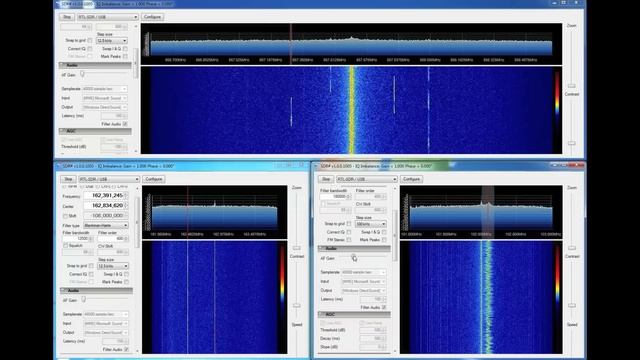Viewport: 640px width, 360px height.
Task: Enable Squelch checkbox in lower-left window
Action: [x=65, y=246]
